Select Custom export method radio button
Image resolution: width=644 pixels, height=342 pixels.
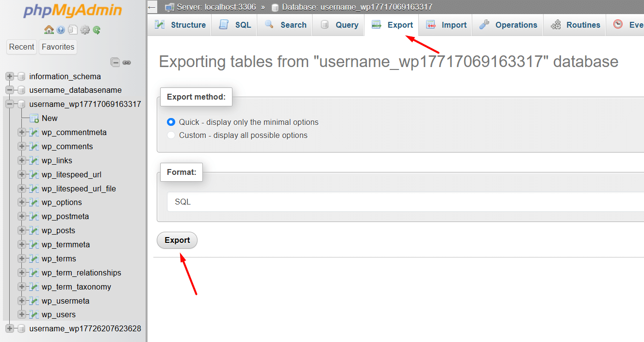click(171, 135)
